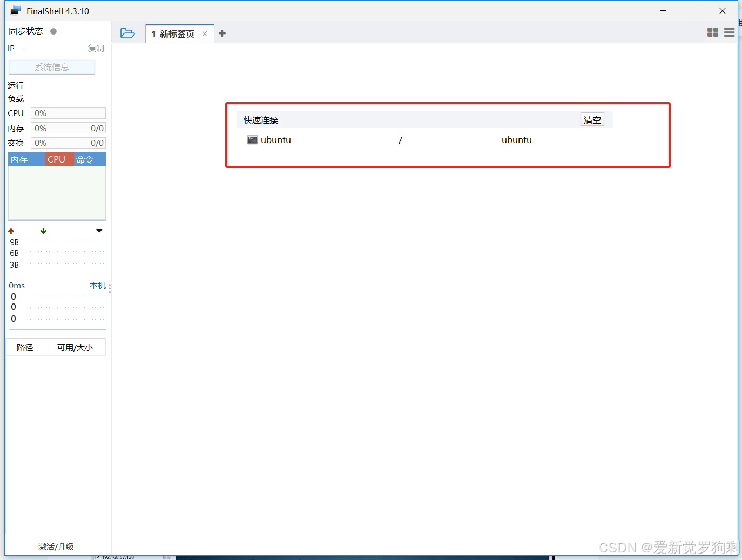The image size is (742, 560).
Task: Click the sidebar collapse handle dots
Action: [x=110, y=288]
